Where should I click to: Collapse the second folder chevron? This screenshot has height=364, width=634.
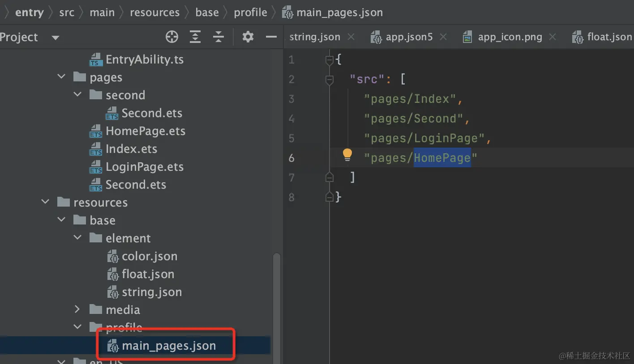[77, 95]
